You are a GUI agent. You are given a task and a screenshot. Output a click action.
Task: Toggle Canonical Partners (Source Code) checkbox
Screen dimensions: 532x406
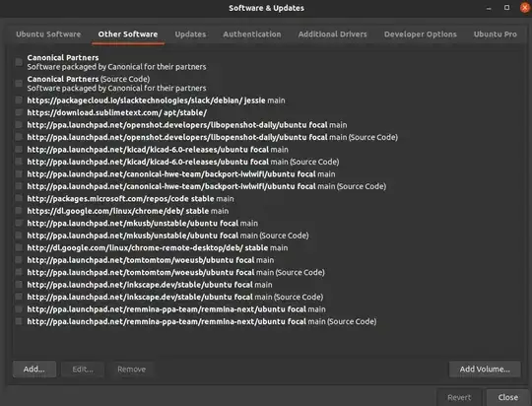pos(19,84)
